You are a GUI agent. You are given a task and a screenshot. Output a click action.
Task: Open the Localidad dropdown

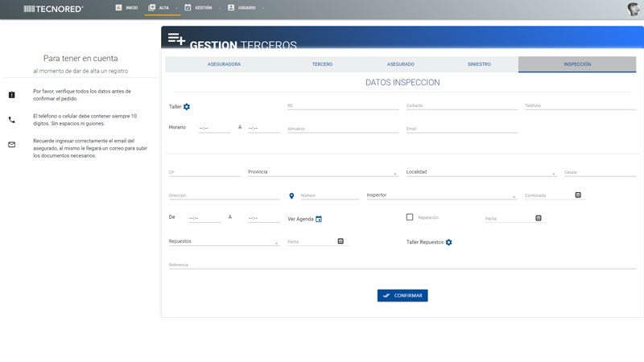tap(481, 172)
